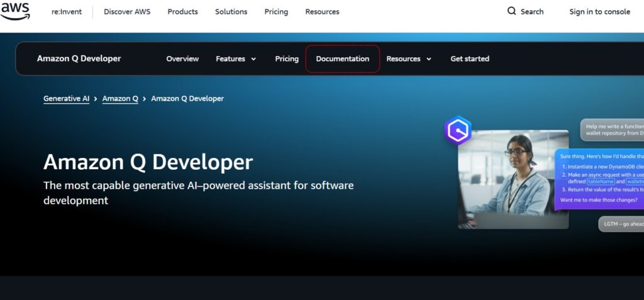Click the Amazon Q hexagon logo icon
The width and height of the screenshot is (644, 300).
(458, 131)
